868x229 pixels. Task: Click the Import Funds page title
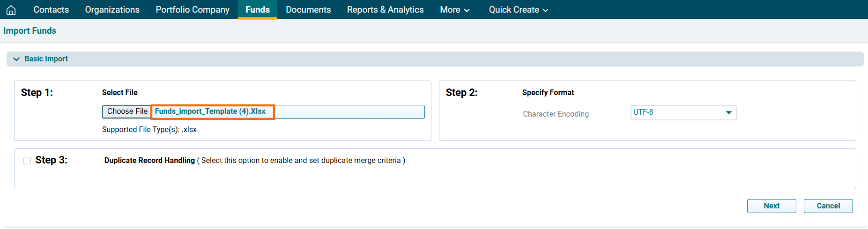click(30, 31)
